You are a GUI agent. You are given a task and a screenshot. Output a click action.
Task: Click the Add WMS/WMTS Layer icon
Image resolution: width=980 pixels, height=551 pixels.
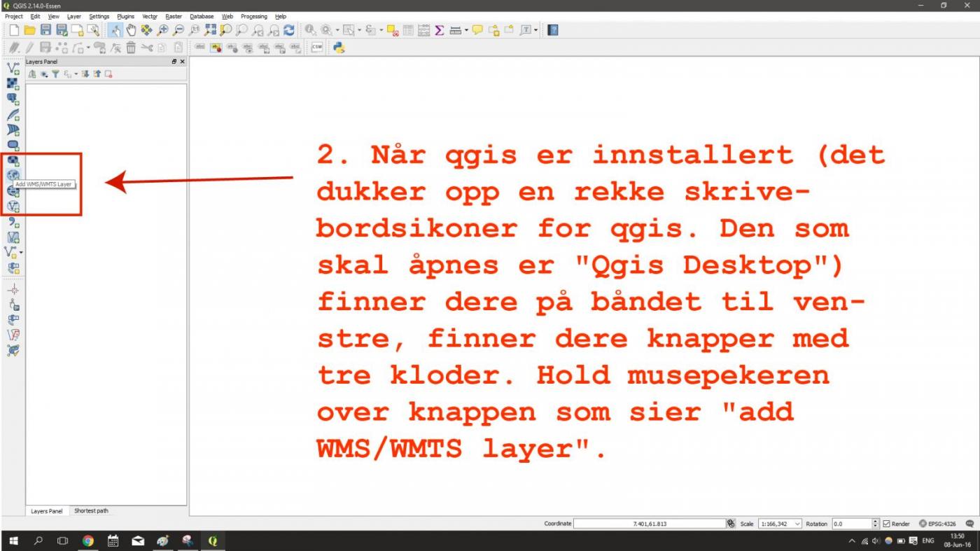click(13, 175)
